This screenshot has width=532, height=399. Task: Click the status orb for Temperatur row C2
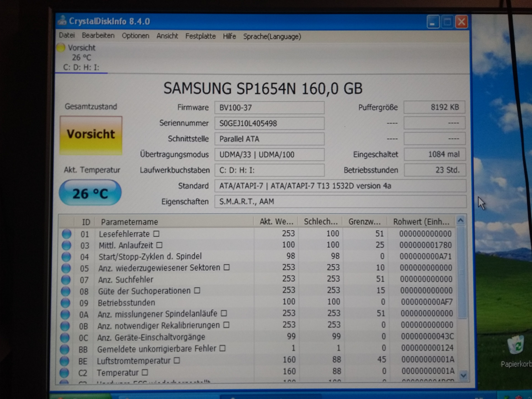[x=64, y=373]
